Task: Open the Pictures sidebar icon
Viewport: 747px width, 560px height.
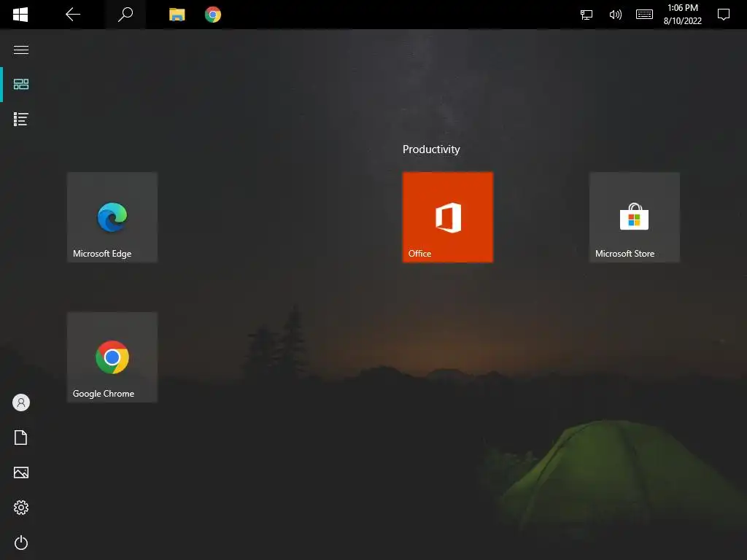Action: 21,472
